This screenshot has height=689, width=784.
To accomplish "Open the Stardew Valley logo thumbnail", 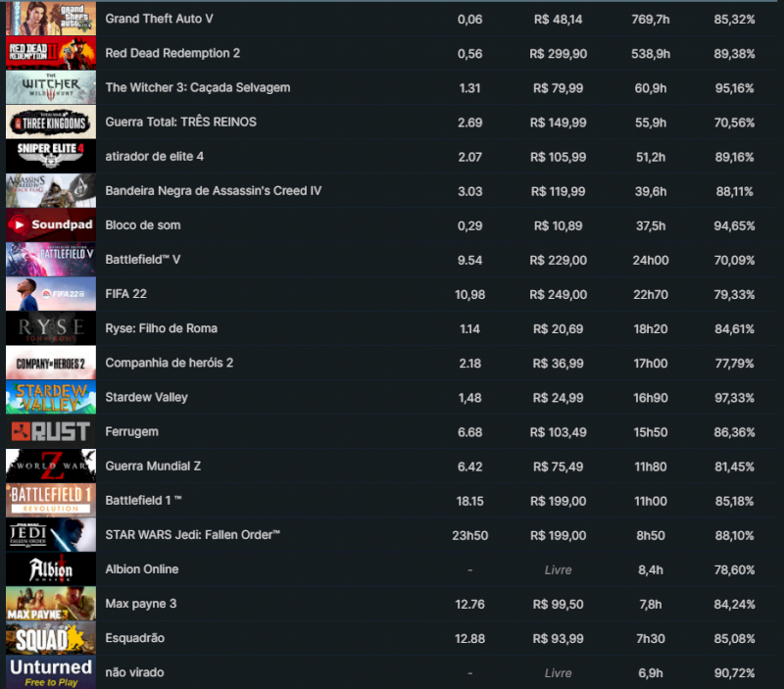I will (51, 397).
